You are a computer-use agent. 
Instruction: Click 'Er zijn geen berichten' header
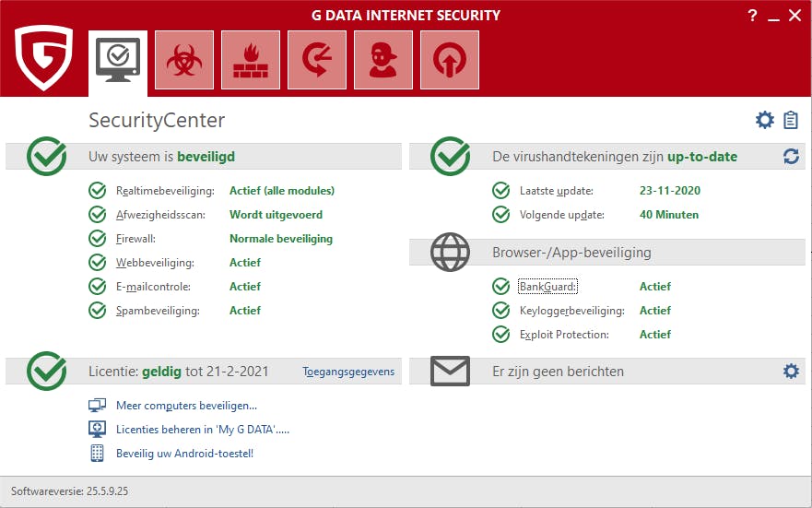point(559,372)
